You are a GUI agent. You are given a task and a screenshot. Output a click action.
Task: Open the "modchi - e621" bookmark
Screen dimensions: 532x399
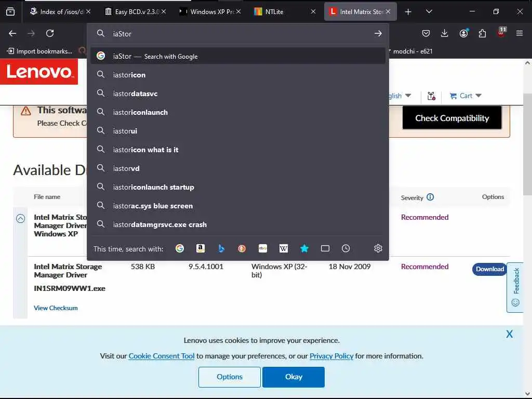(x=413, y=51)
